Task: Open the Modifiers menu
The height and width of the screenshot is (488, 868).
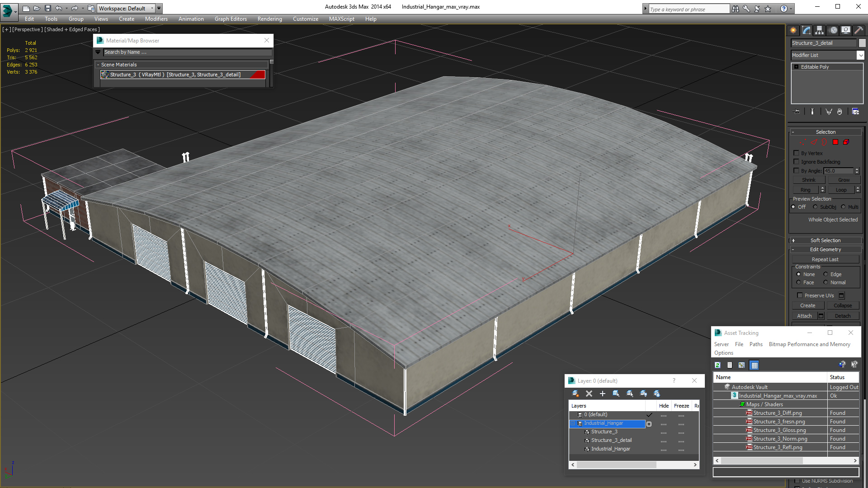Action: 156,19
